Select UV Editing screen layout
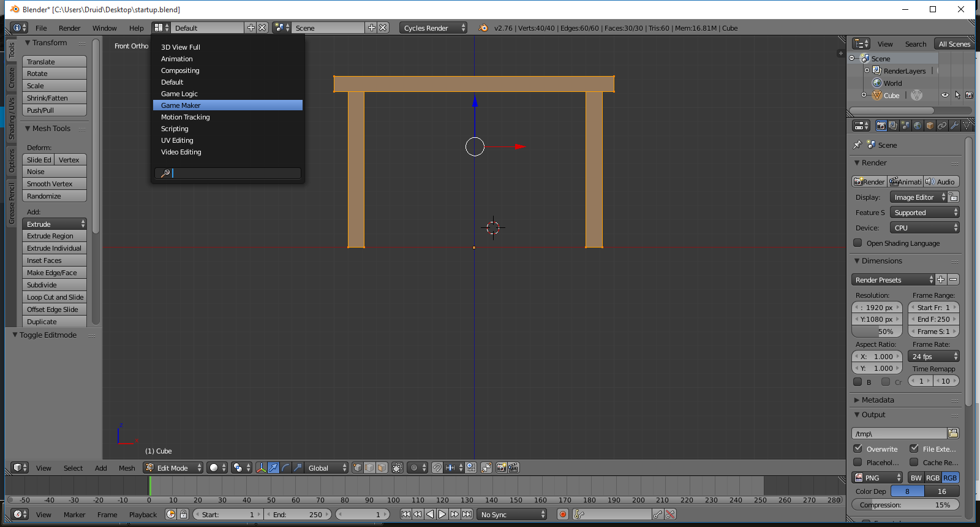 228,140
